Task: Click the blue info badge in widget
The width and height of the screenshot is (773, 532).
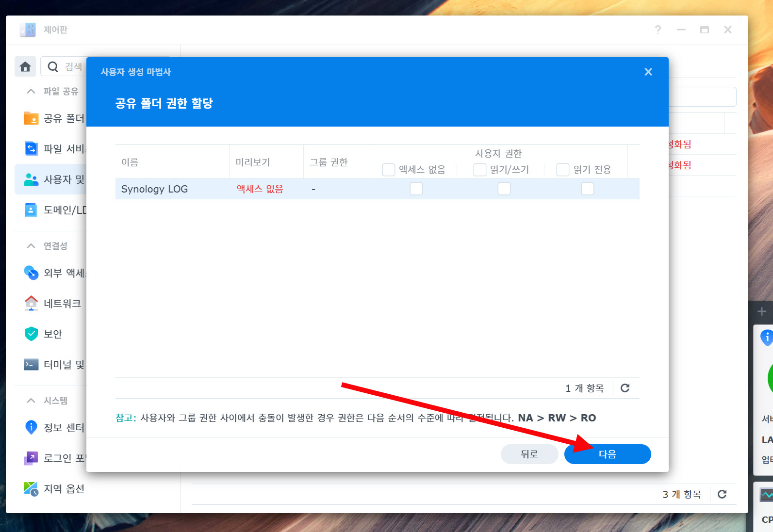Action: [x=767, y=337]
